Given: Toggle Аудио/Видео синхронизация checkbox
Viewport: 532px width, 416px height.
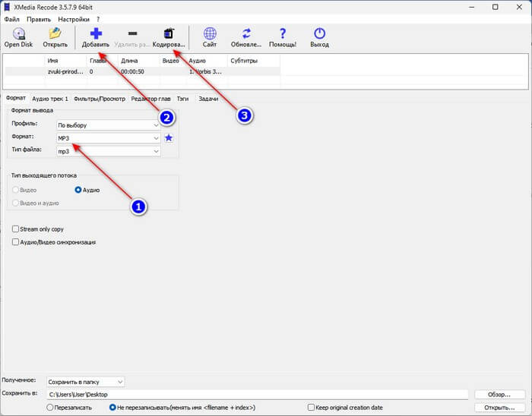Looking at the screenshot, I should coord(15,242).
